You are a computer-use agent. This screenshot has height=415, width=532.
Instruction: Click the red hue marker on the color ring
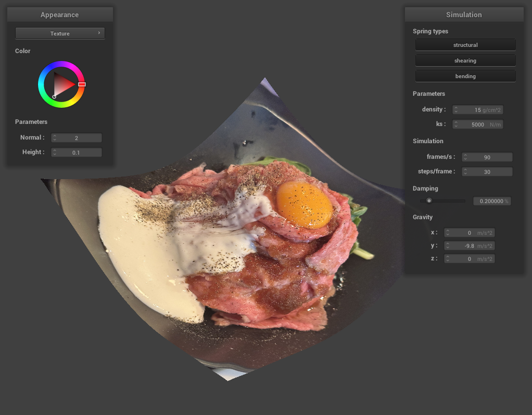click(82, 84)
